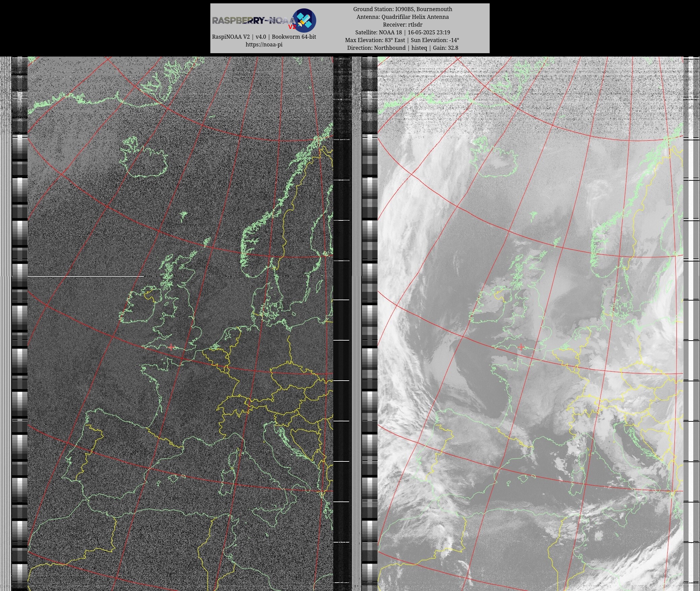This screenshot has height=591, width=700.
Task: Click the left visible-channel satellite image
Action: pos(180,324)
